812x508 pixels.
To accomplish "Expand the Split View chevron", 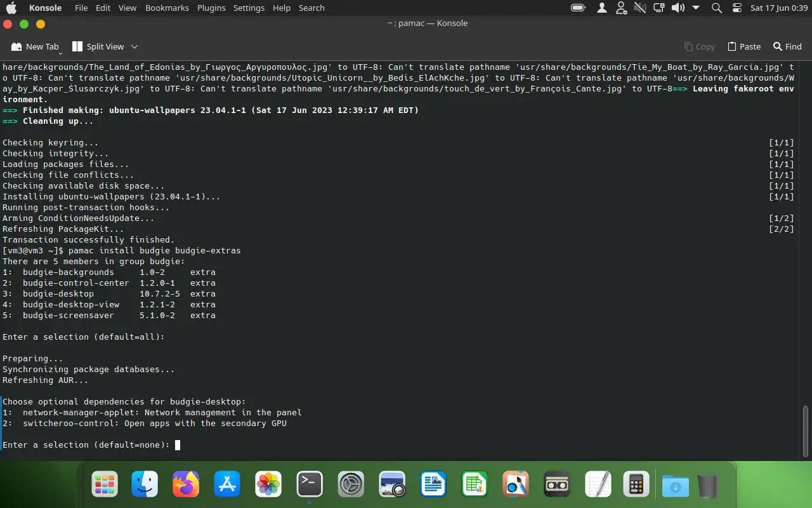I will tap(134, 46).
